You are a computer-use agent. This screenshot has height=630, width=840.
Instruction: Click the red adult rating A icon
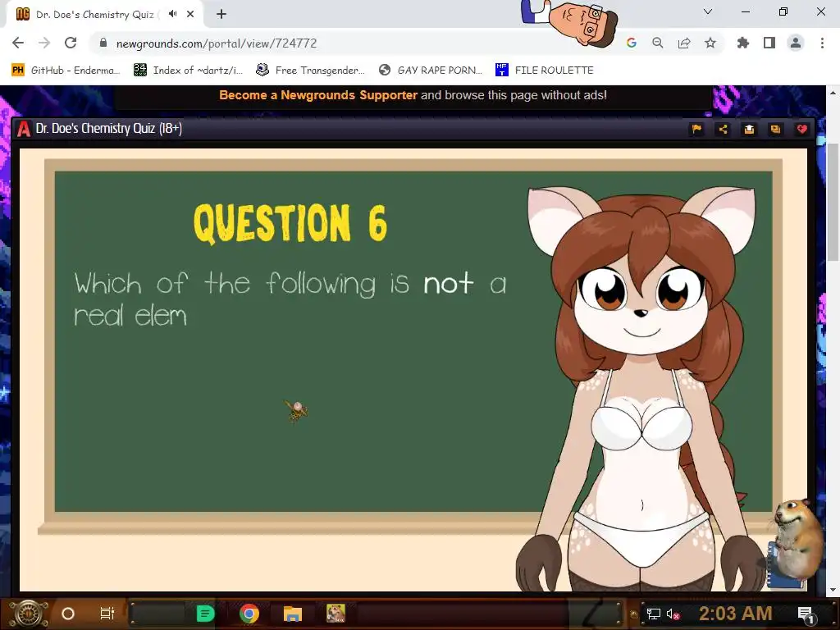[x=24, y=129]
